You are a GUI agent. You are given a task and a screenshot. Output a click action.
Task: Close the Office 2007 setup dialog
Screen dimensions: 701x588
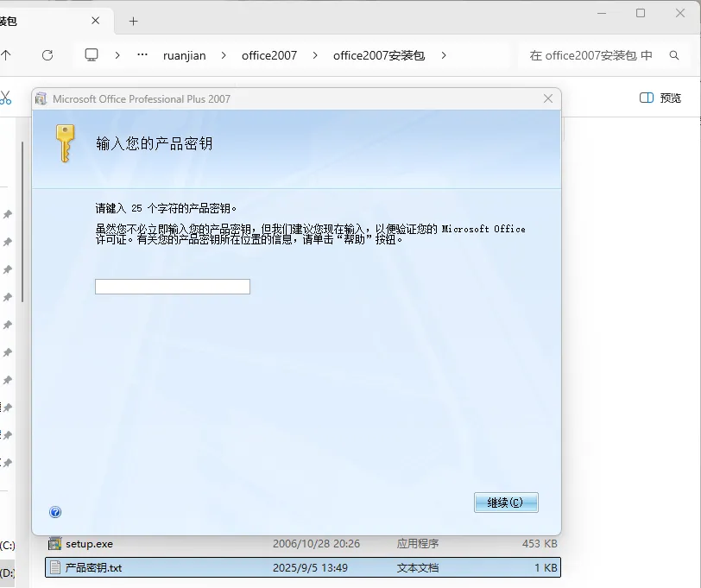[547, 98]
